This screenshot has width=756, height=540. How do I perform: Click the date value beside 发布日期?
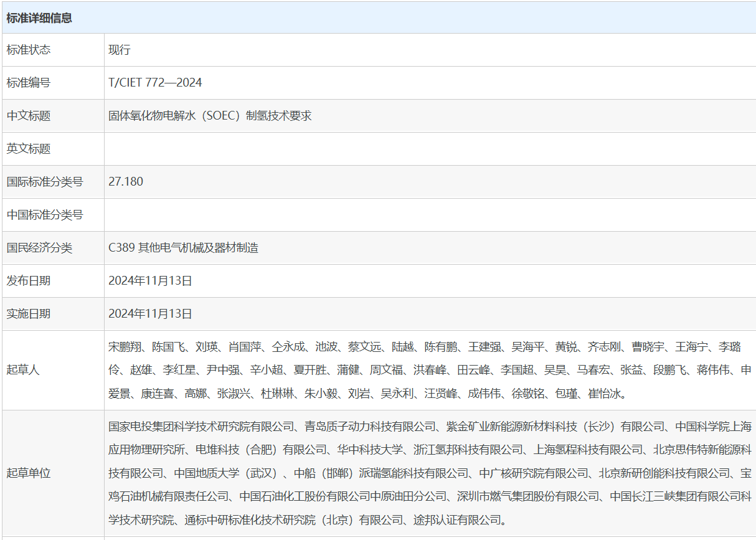click(150, 281)
